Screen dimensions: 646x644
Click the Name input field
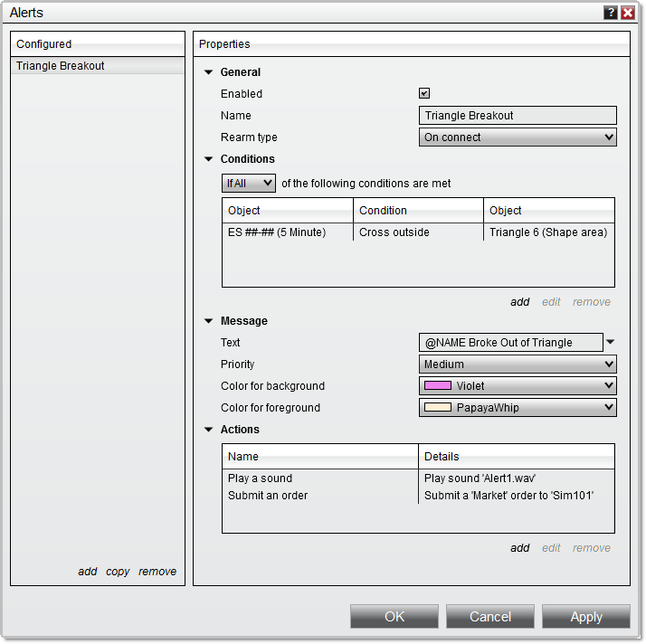point(518,116)
